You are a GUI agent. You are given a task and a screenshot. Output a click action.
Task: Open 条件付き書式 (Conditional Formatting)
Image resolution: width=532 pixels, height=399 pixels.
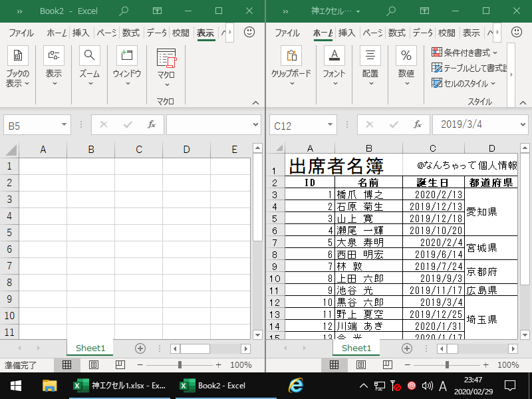pyautogui.click(x=462, y=51)
